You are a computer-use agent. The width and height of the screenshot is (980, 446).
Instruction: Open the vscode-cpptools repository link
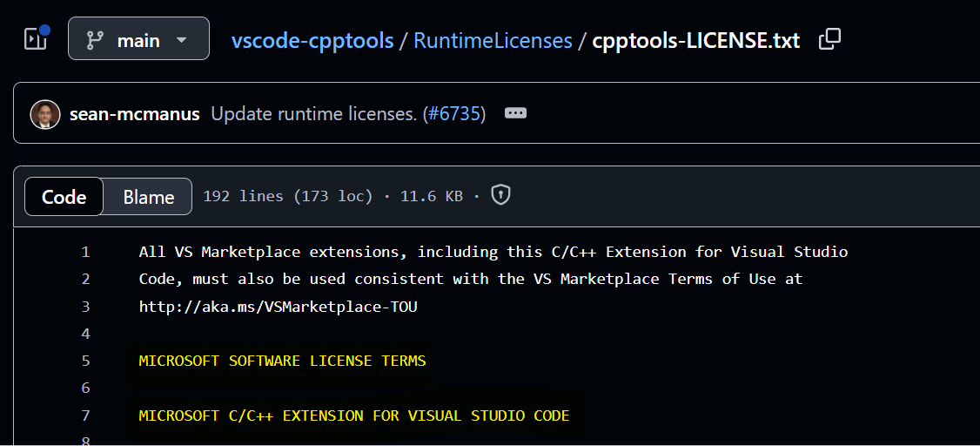[x=312, y=41]
